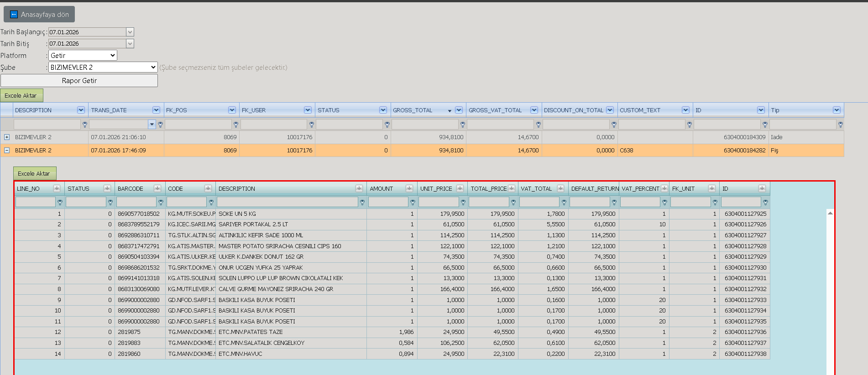Click the Rapor Getir button
Viewport: 868px width, 375px height.
click(x=79, y=80)
